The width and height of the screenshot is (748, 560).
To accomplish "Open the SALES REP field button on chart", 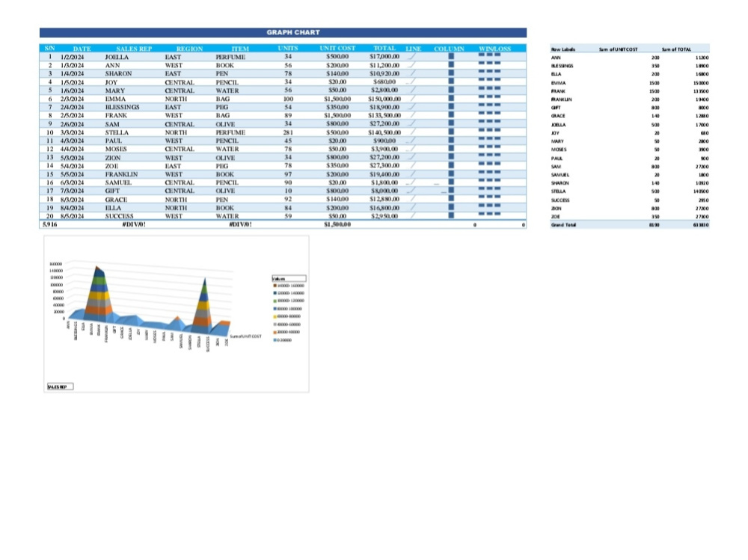I will (60, 387).
